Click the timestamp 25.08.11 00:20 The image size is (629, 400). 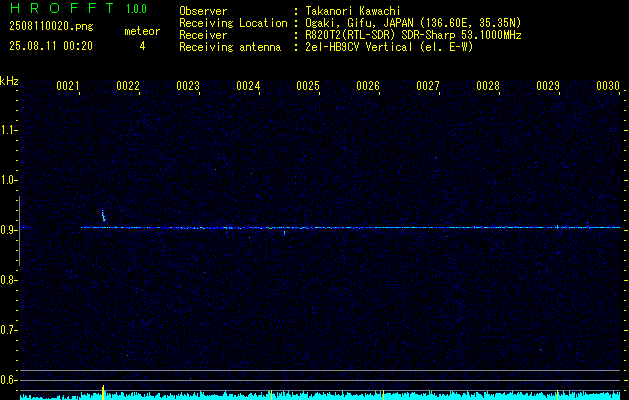[x=51, y=46]
